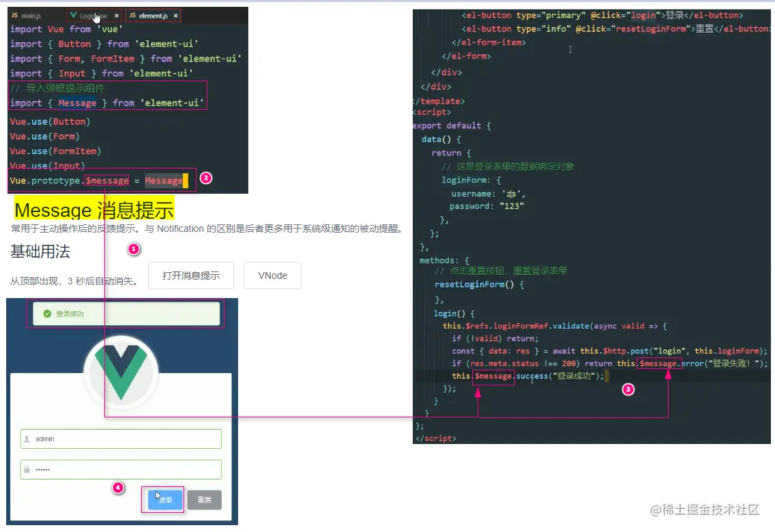Click the line importing Button from element-ui
Image resolution: width=775 pixels, height=532 pixels.
104,44
